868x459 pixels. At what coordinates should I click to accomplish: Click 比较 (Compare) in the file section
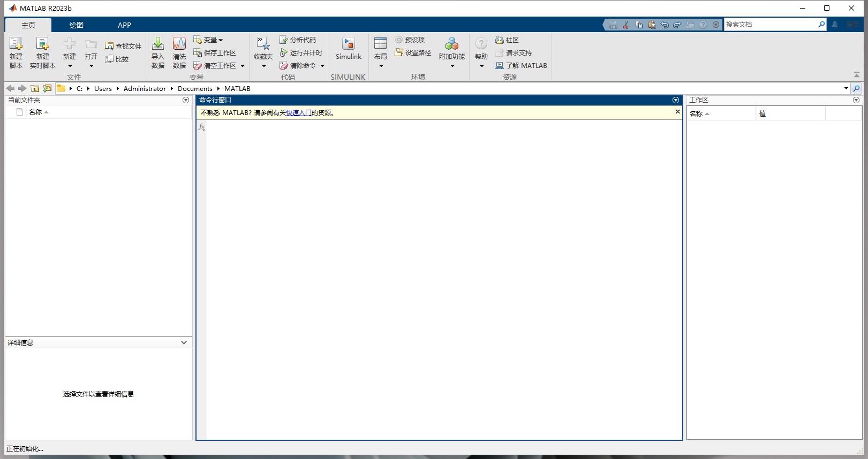coord(117,59)
